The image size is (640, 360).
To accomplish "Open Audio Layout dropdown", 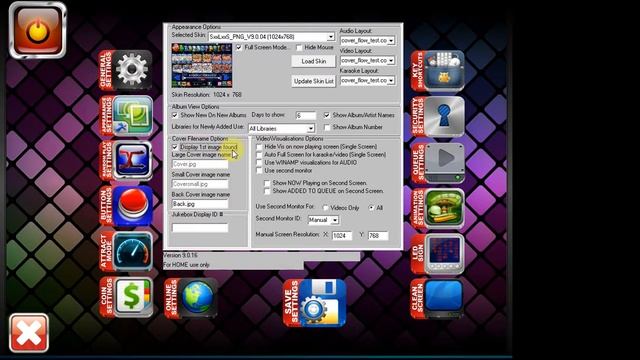I will (391, 41).
